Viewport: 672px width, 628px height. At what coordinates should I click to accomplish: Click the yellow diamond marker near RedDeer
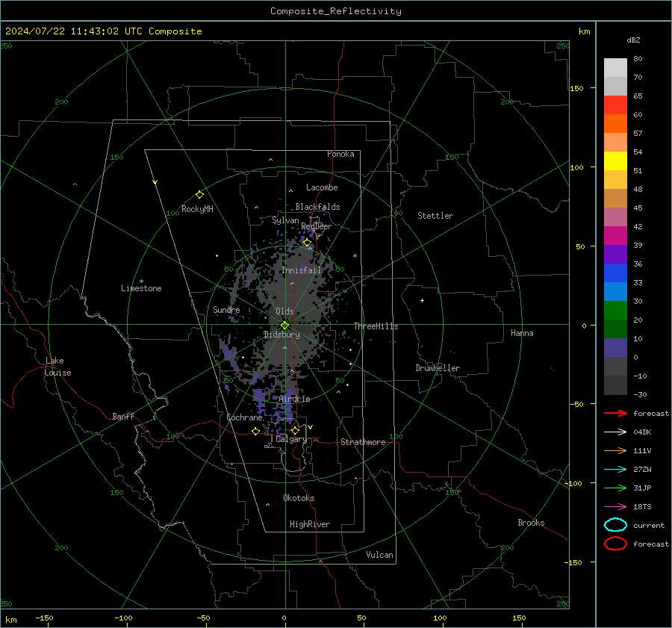307,243
